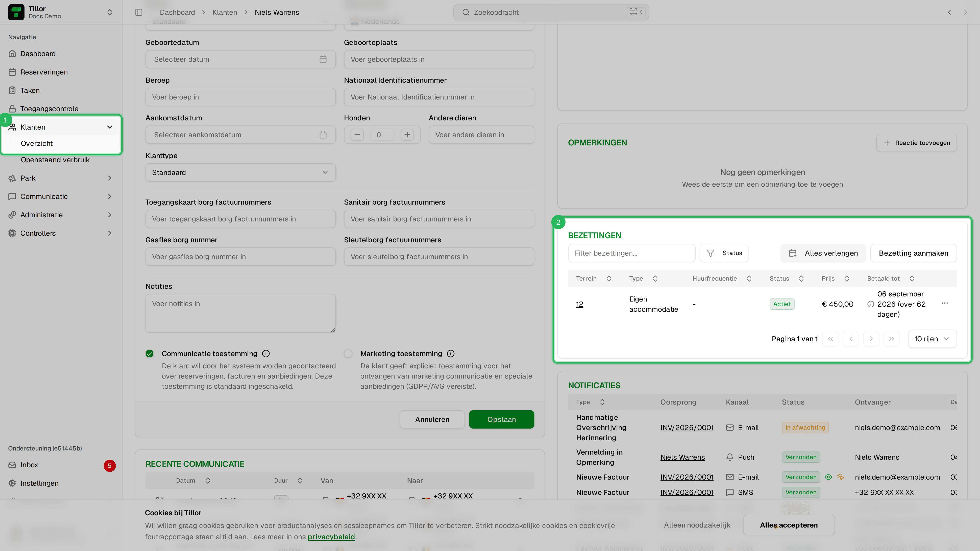The height and width of the screenshot is (551, 980).
Task: Go to next browser history arrow
Action: coord(965,12)
